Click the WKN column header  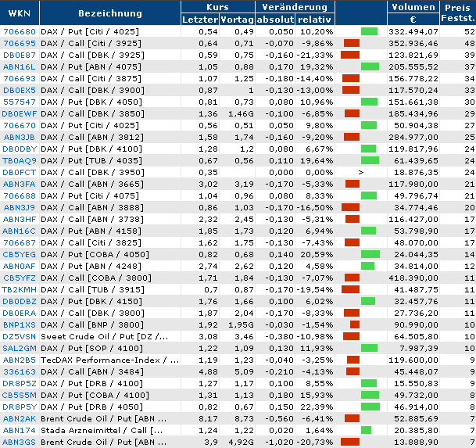tap(20, 13)
